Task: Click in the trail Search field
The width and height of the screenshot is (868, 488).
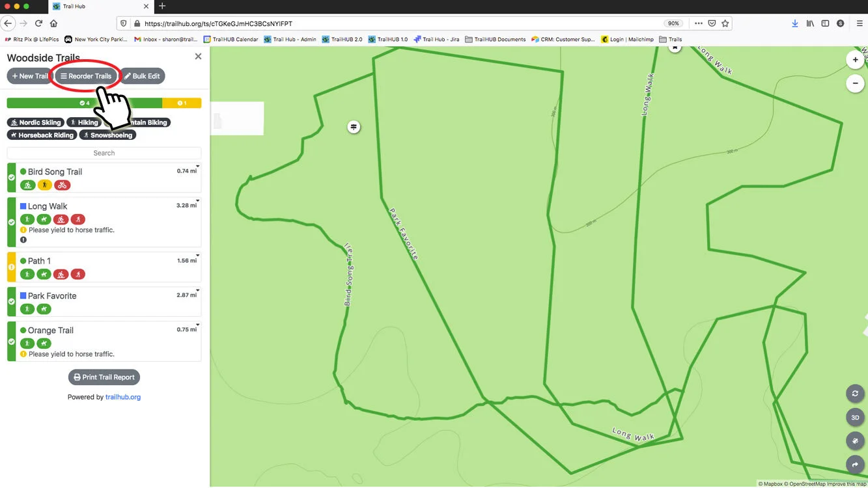Action: click(104, 153)
